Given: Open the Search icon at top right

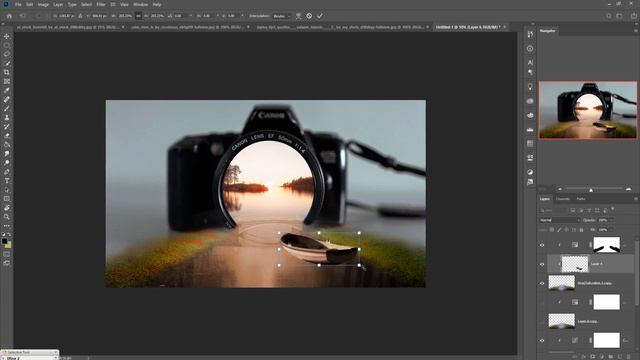Looking at the screenshot, I should 609,16.
